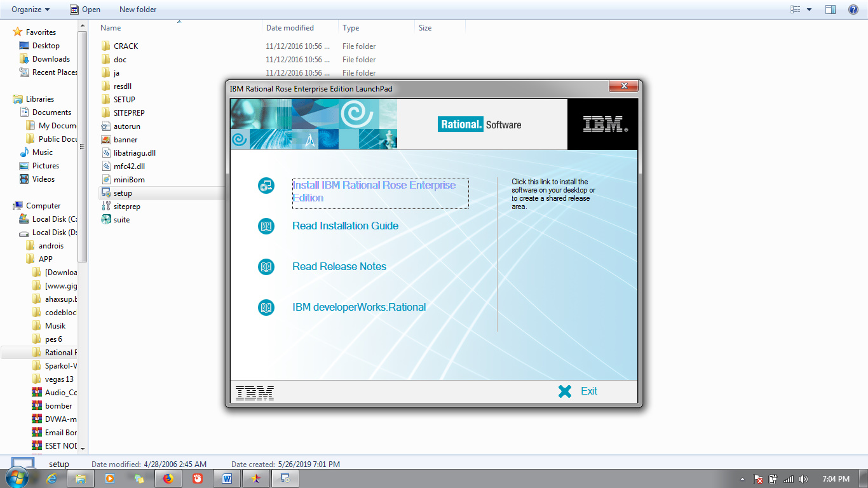Open the pes 6 folder in the tree
Image resolution: width=868 pixels, height=488 pixels.
click(x=53, y=339)
